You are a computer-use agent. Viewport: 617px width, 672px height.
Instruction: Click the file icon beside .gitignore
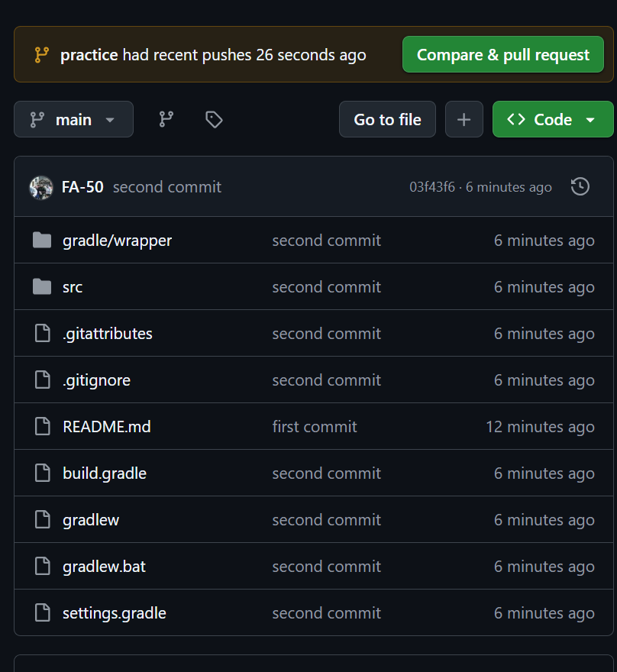click(x=43, y=380)
